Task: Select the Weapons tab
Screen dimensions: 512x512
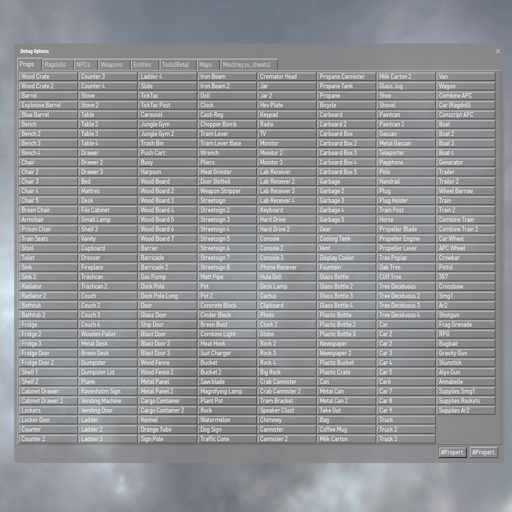Action: (x=114, y=65)
